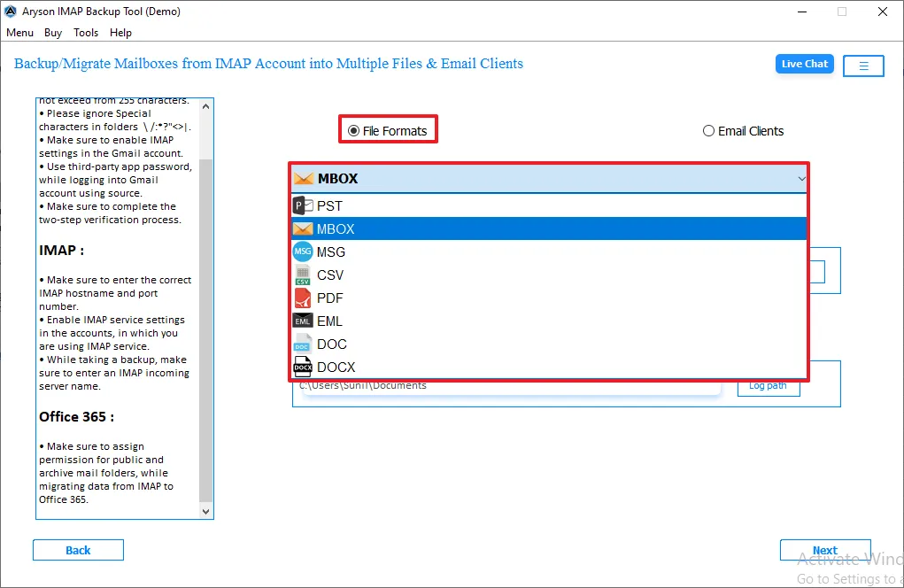Choose PDF from the format list
This screenshot has height=588, width=904.
549,298
